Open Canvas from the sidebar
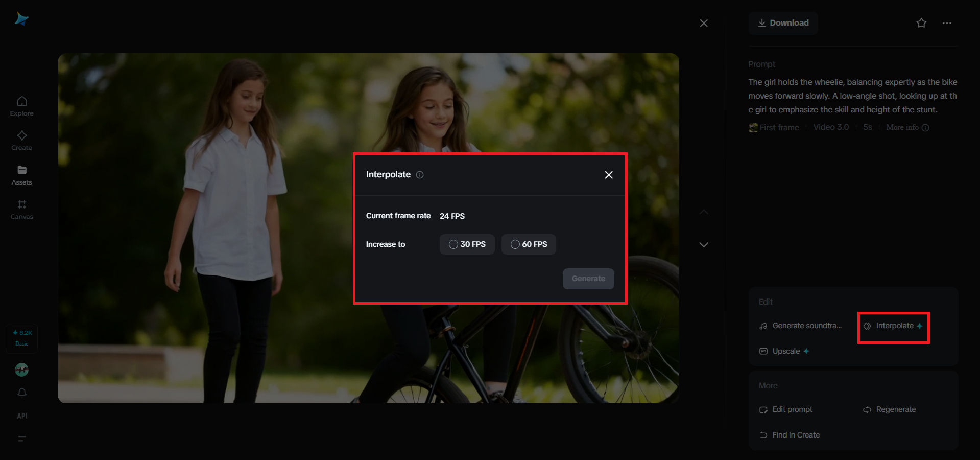 tap(22, 210)
